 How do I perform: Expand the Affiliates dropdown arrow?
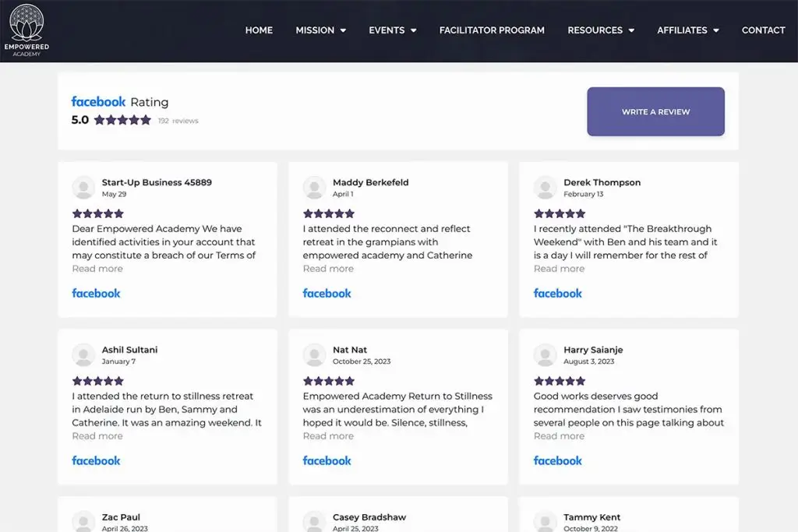pos(715,30)
